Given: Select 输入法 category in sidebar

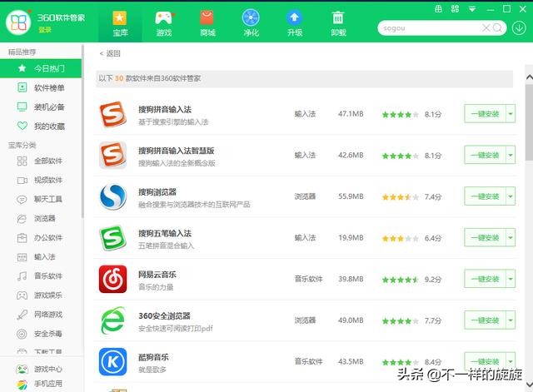Looking at the screenshot, I should pyautogui.click(x=41, y=257).
